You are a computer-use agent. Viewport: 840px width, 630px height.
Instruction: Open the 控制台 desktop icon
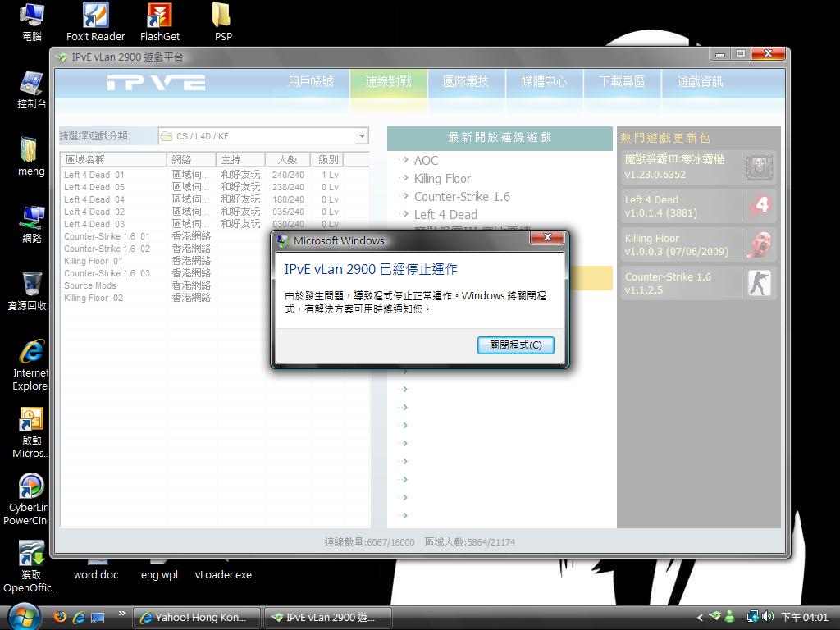tap(32, 89)
